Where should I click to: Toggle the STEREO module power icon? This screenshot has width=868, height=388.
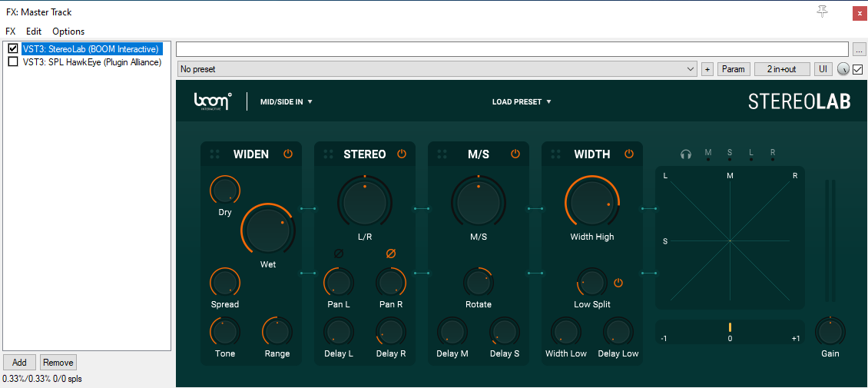[x=402, y=154]
